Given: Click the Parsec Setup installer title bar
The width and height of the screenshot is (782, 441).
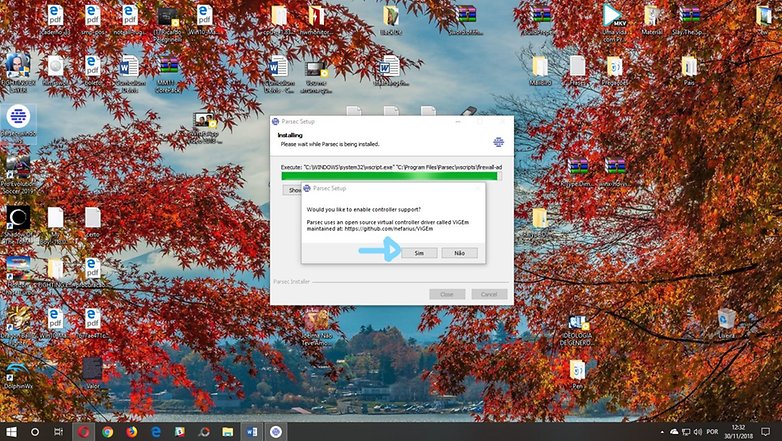Looking at the screenshot, I should pos(391,121).
